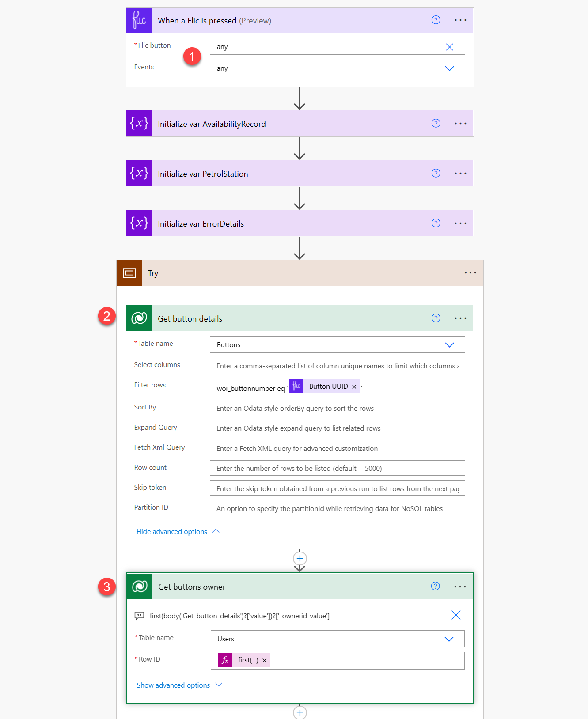The height and width of the screenshot is (719, 588).
Task: Click the Dataverse icon on Get button details
Action: [x=139, y=318]
